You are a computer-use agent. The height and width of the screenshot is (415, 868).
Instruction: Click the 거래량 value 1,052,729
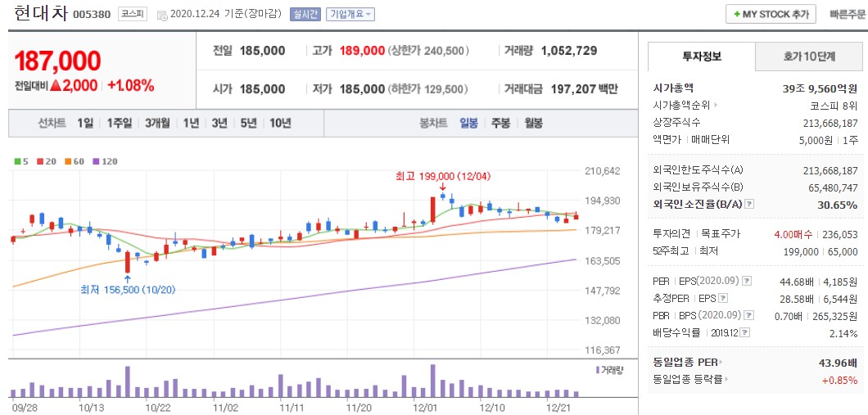coord(569,51)
